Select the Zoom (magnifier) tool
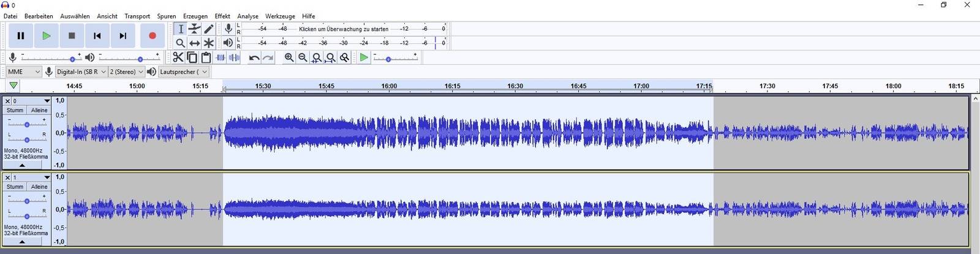This screenshot has width=980, height=254. (181, 43)
